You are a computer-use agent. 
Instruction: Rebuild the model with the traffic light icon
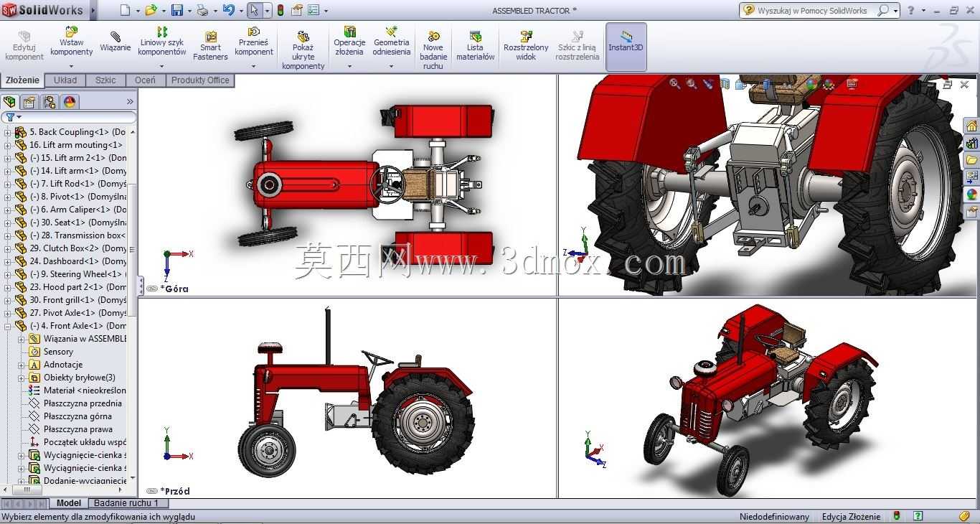tap(280, 10)
